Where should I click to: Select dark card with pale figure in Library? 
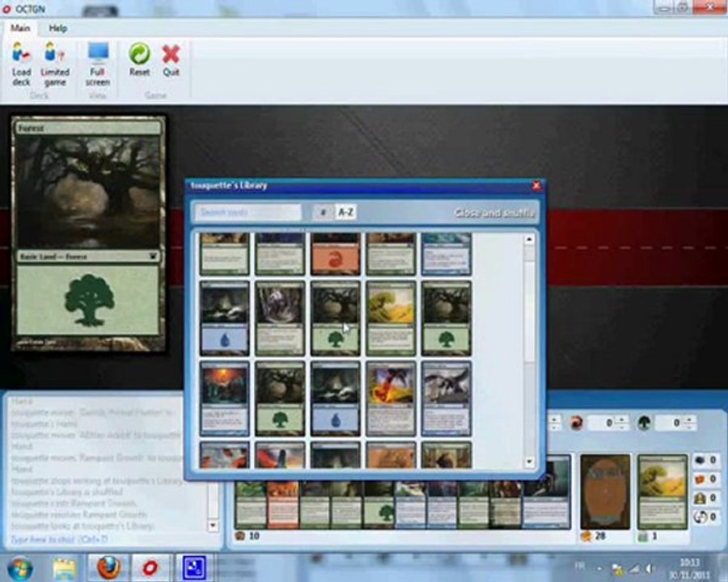[x=280, y=318]
